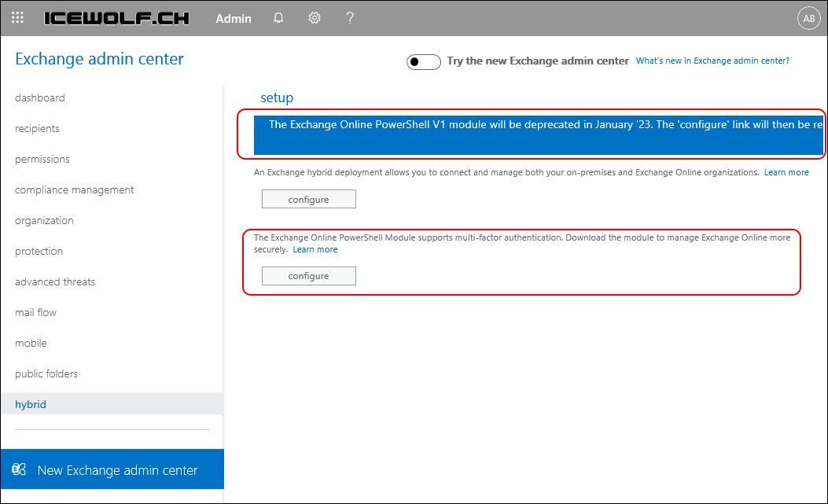This screenshot has width=828, height=504.
Task: Toggle Try the new Exchange admin center
Action: tap(424, 62)
